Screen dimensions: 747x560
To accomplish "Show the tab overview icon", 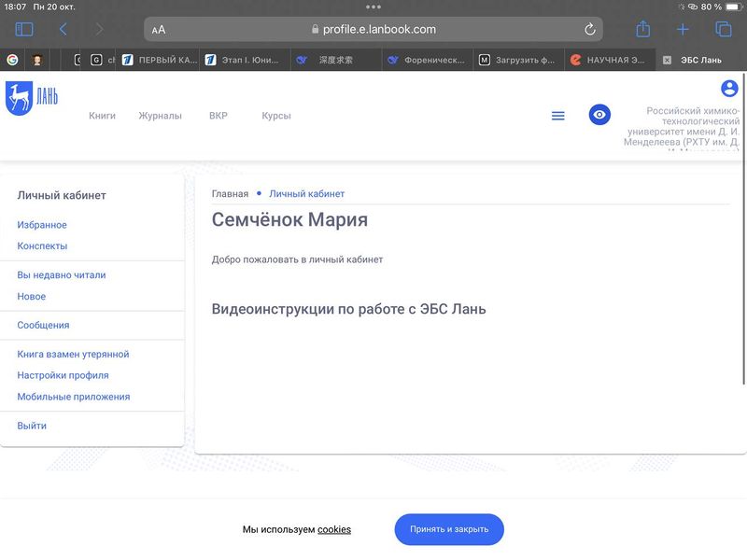I will [723, 30].
